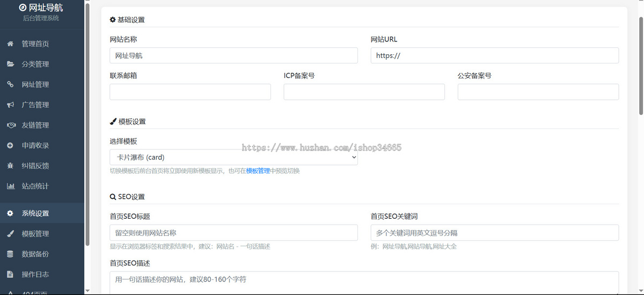This screenshot has height=295, width=644.
Task: Select 广告管理 in the sidebar
Action: (42, 105)
